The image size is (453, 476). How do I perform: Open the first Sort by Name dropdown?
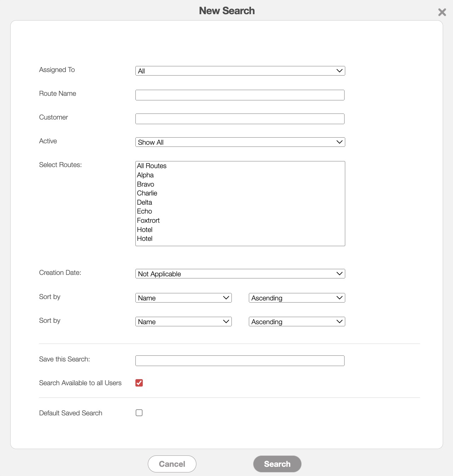[183, 298]
